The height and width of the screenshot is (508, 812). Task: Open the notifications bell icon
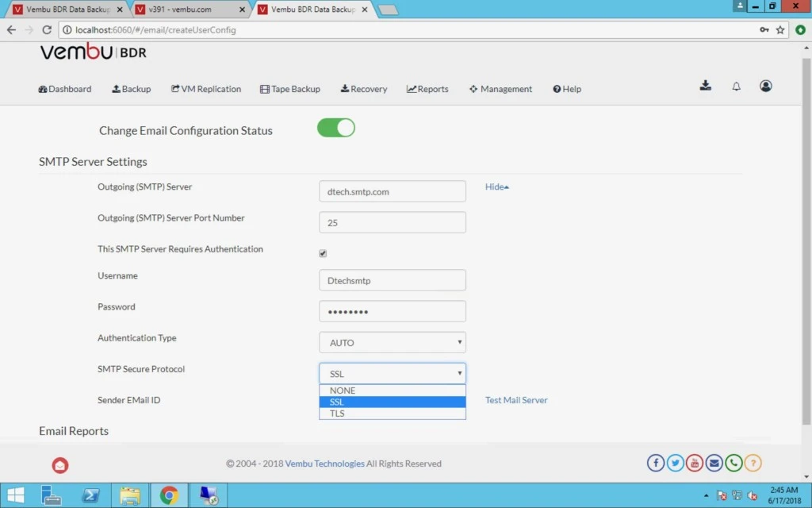tap(736, 87)
